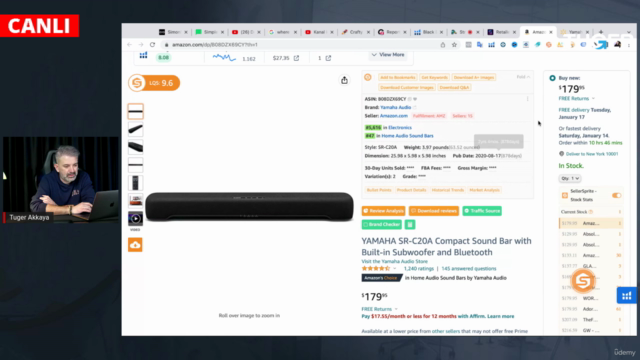Toggle SellerSprite Stock Stats switch
The width and height of the screenshot is (640, 360).
pyautogui.click(x=616, y=196)
